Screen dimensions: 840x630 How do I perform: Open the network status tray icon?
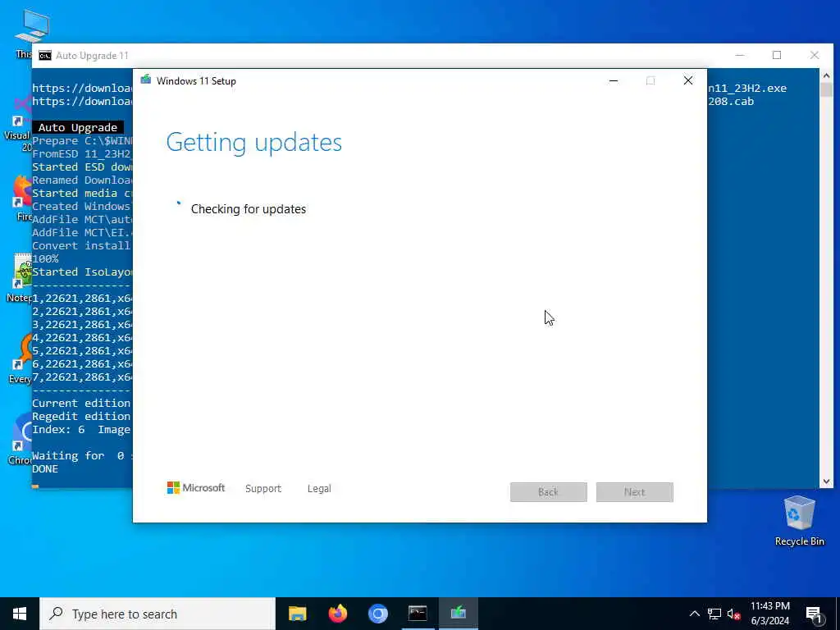pos(714,614)
